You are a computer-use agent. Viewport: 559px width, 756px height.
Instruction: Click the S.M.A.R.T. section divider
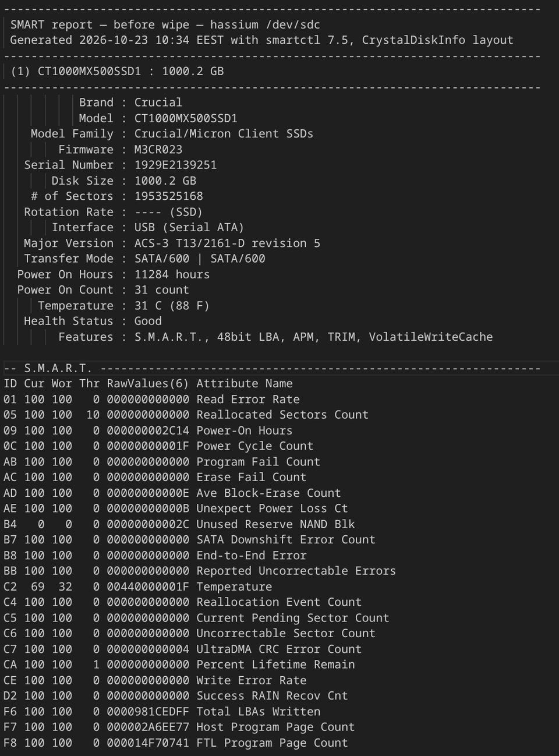(x=272, y=368)
